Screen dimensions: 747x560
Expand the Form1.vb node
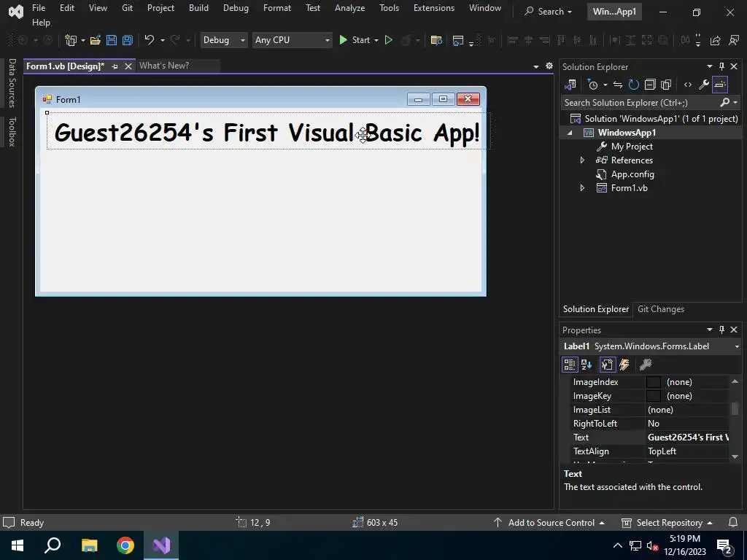[582, 188]
